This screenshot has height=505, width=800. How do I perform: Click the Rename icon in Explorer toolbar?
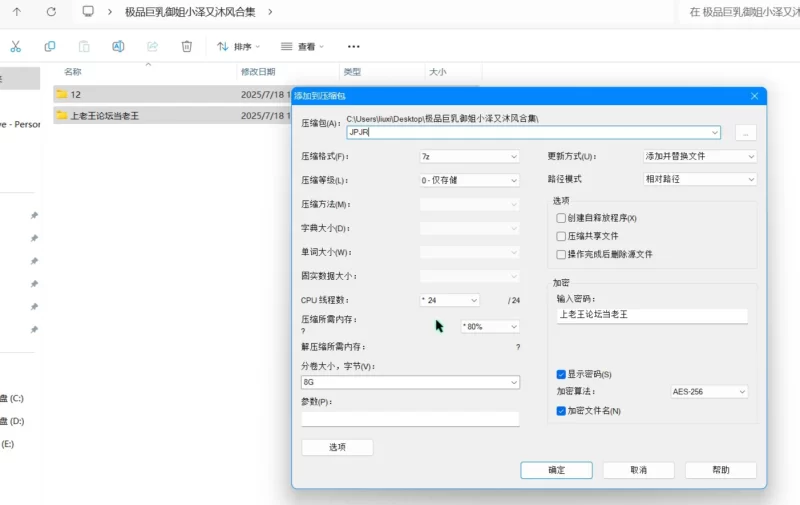(x=118, y=46)
